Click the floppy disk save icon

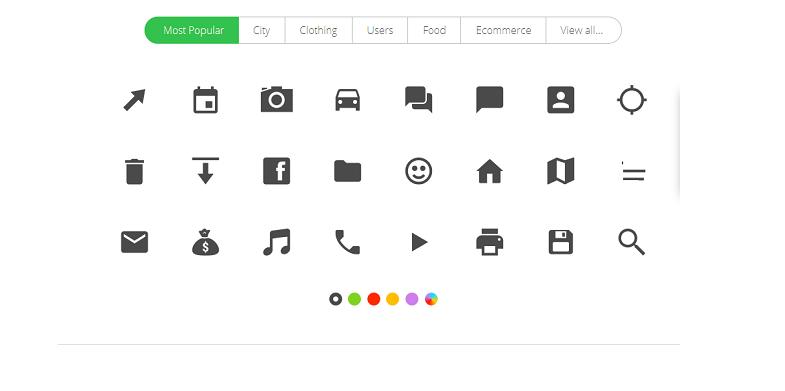pos(561,242)
